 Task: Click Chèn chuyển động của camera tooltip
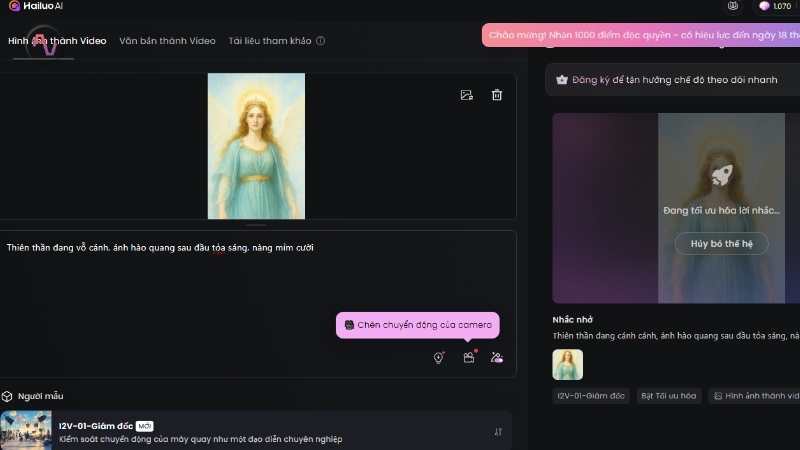417,325
